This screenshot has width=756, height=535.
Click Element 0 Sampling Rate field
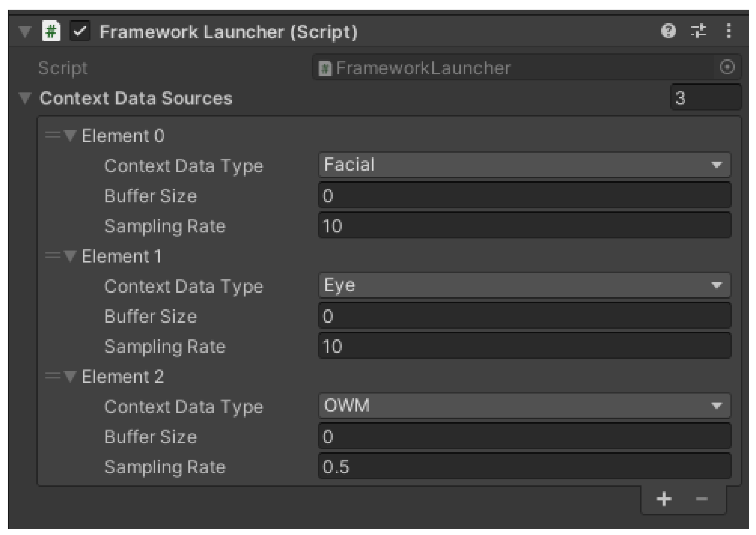524,226
